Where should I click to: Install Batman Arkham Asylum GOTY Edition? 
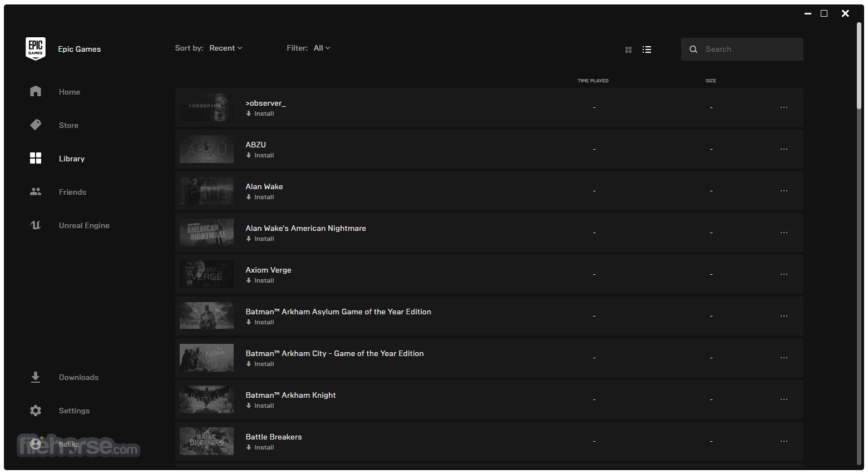pyautogui.click(x=260, y=322)
